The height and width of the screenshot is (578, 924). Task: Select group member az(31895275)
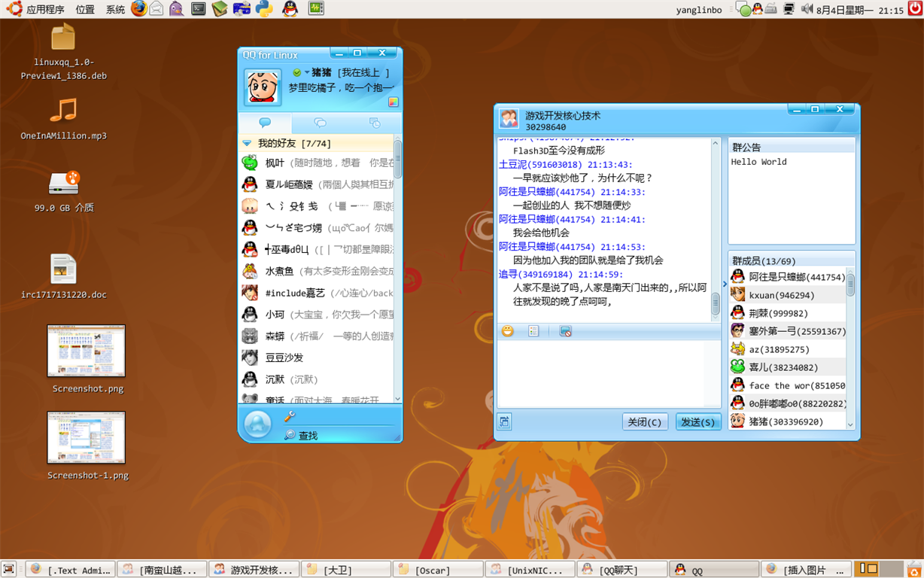click(x=789, y=349)
